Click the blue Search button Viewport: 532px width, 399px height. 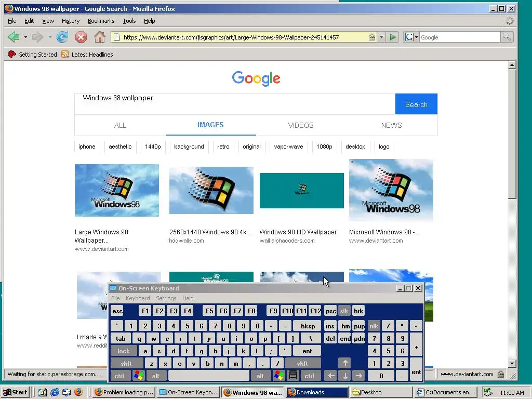(416, 104)
